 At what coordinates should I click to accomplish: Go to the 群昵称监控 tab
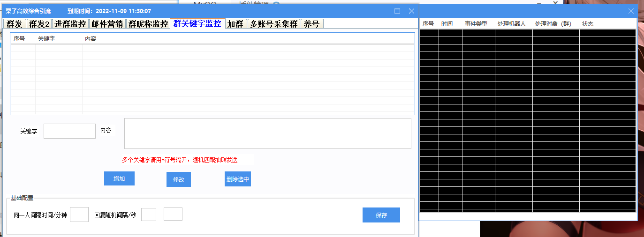pyautogui.click(x=148, y=24)
